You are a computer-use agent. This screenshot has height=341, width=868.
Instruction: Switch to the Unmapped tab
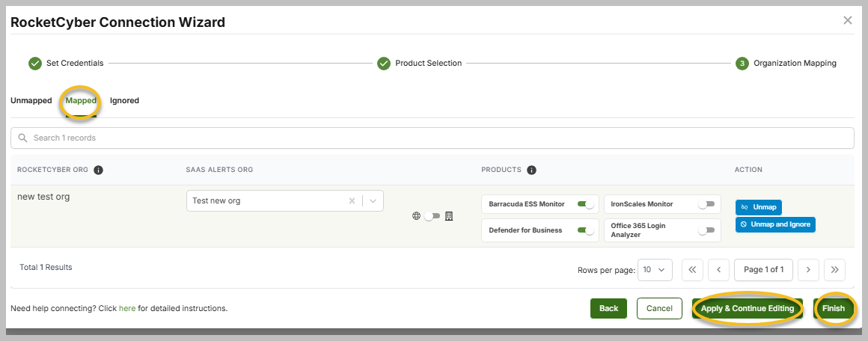pyautogui.click(x=31, y=101)
